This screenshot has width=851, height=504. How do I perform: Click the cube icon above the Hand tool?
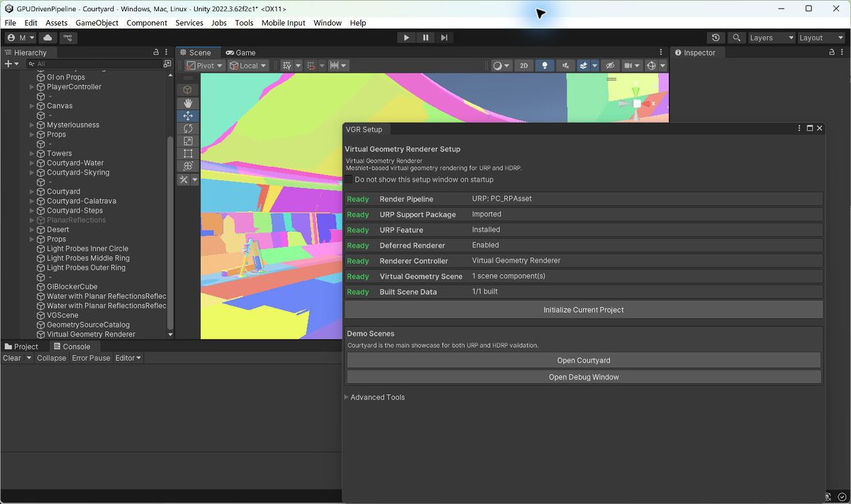(x=188, y=89)
